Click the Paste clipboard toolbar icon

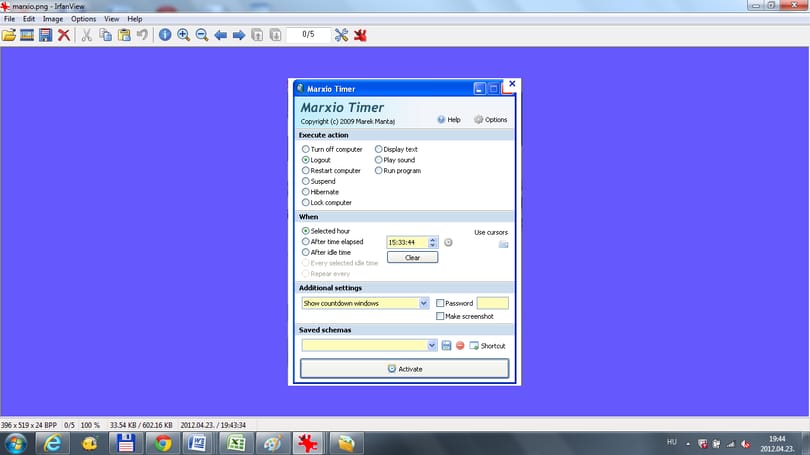click(x=124, y=35)
